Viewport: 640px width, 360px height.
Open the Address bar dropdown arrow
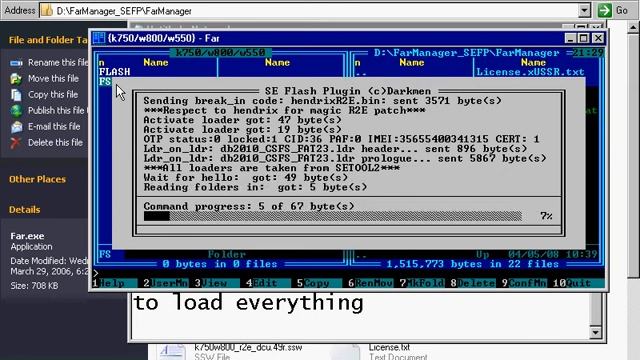pos(584,11)
